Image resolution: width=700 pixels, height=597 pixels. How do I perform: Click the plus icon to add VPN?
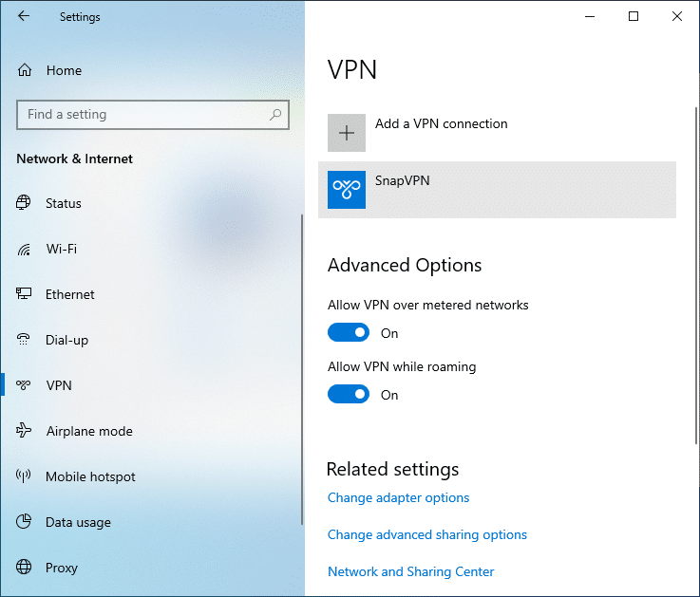click(x=347, y=133)
